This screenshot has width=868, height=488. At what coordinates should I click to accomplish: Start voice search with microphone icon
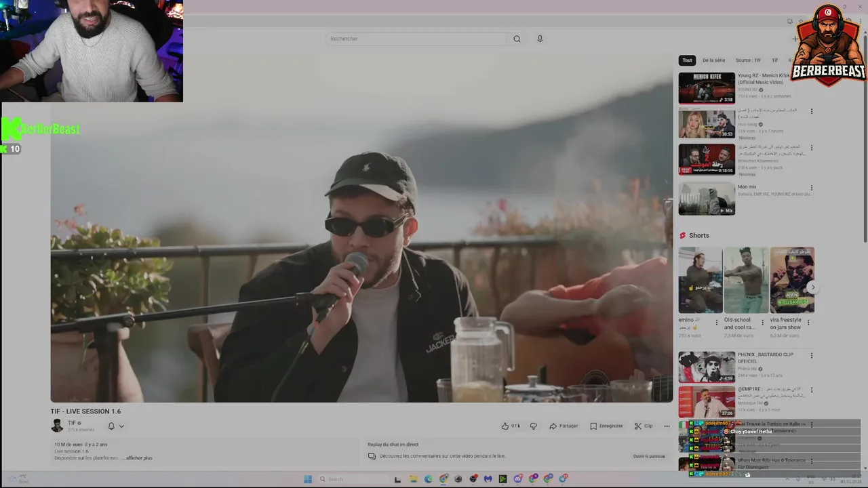(540, 39)
